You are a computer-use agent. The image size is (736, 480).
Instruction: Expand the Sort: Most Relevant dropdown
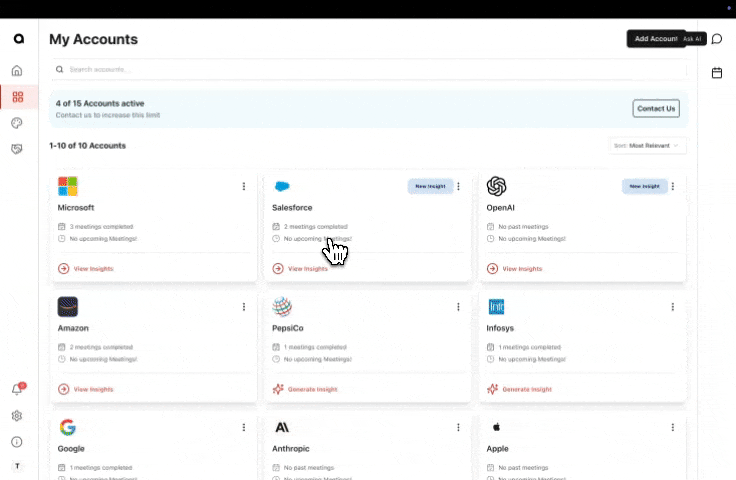[x=647, y=146]
